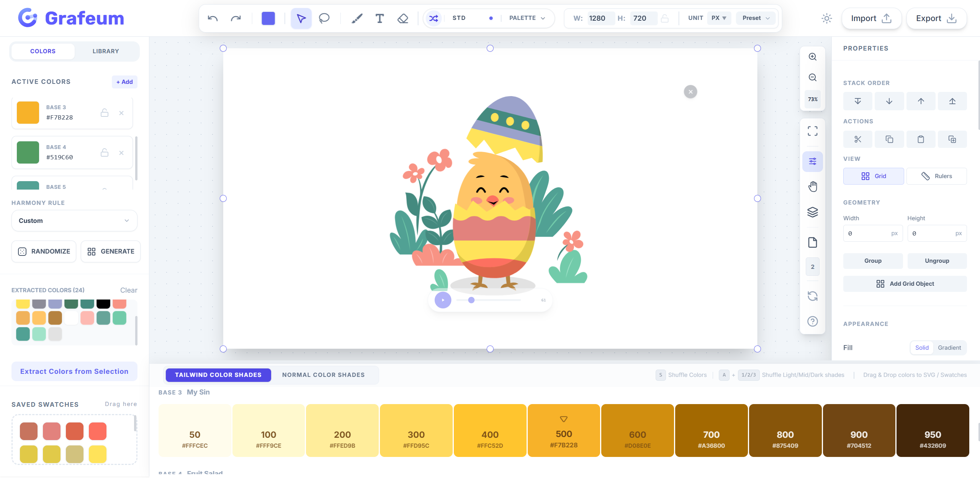The height and width of the screenshot is (478, 980).
Task: Switch to Normal Color Shades tab
Action: (323, 375)
